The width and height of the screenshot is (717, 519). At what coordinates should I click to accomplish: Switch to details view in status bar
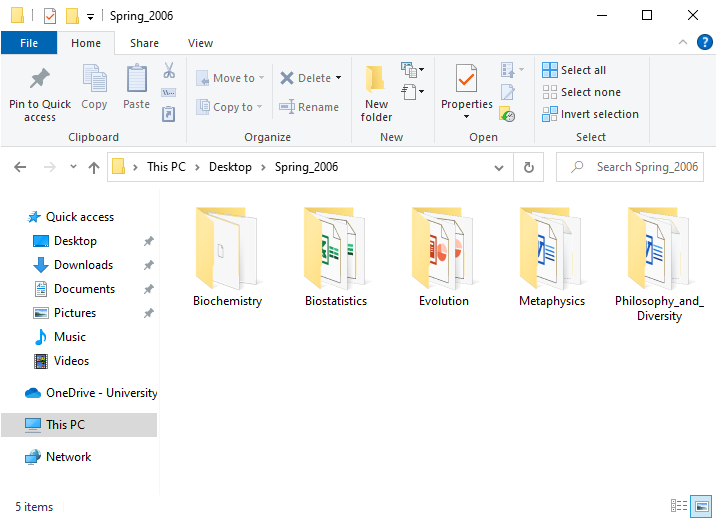680,506
